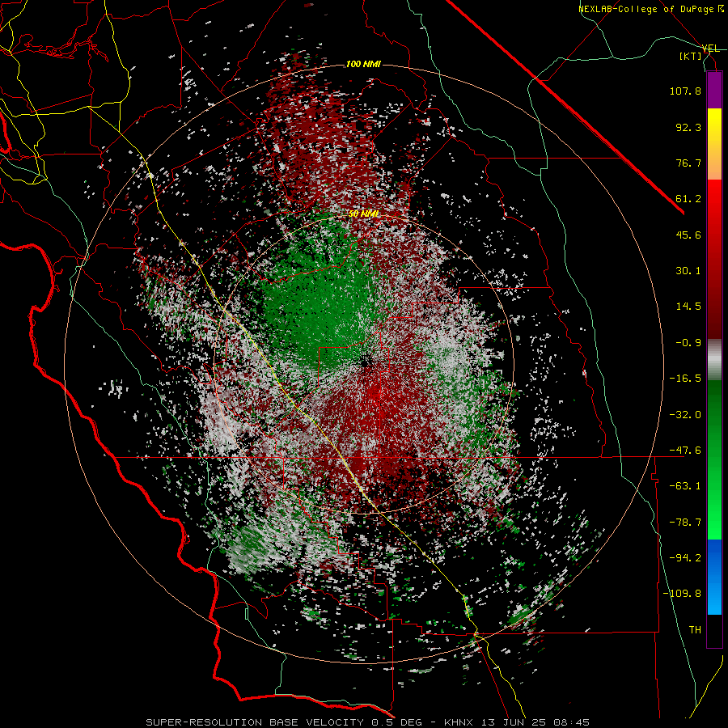728x728 pixels.
Task: Click the -63.1 velocity legend value
Action: click(x=685, y=486)
